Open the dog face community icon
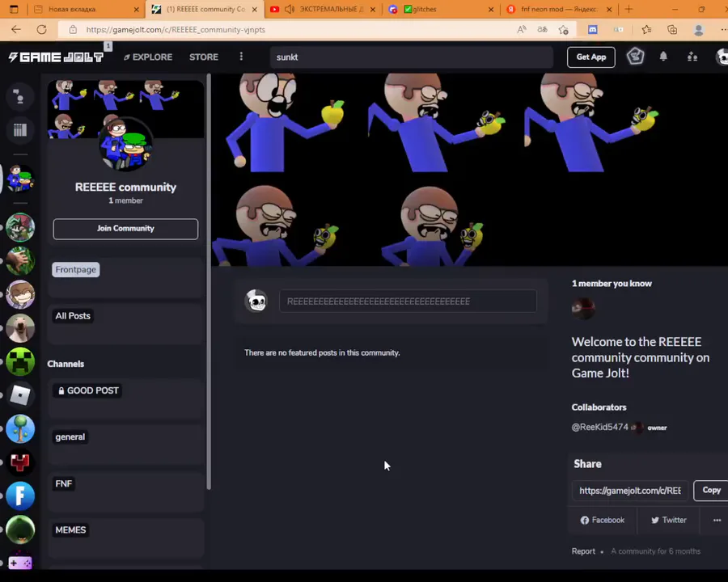728x582 pixels. pos(20,328)
